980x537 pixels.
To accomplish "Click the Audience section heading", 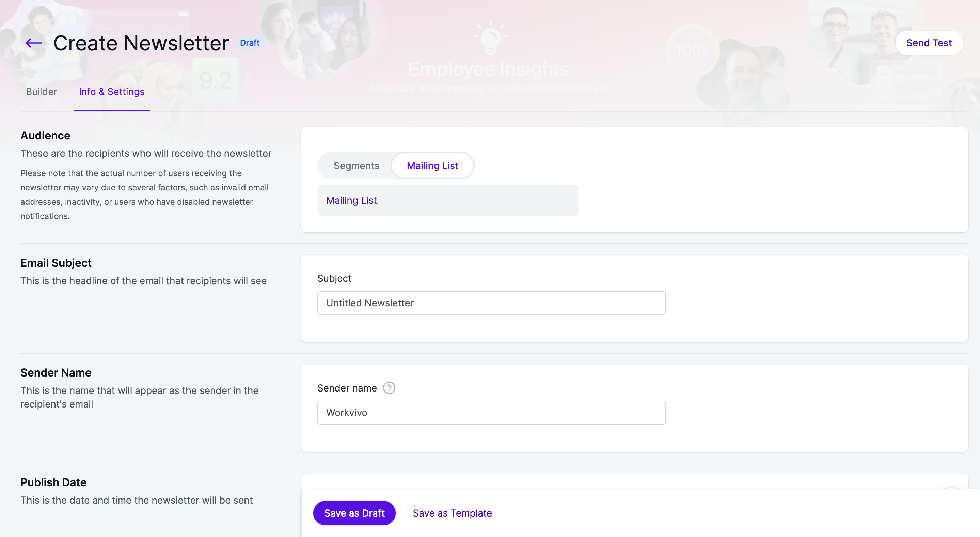I will (x=45, y=136).
